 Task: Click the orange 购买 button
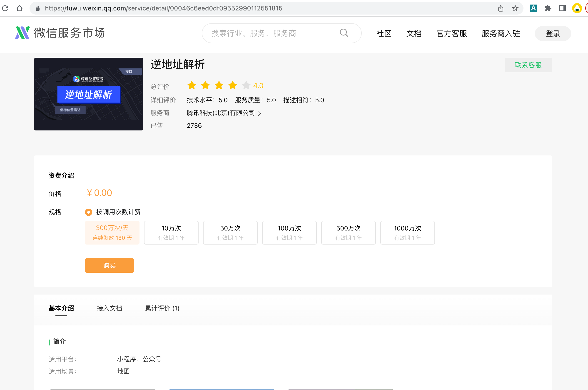tap(109, 265)
